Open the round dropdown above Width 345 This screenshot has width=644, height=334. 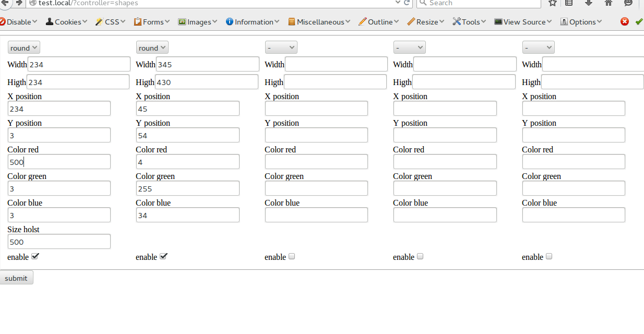(x=152, y=47)
